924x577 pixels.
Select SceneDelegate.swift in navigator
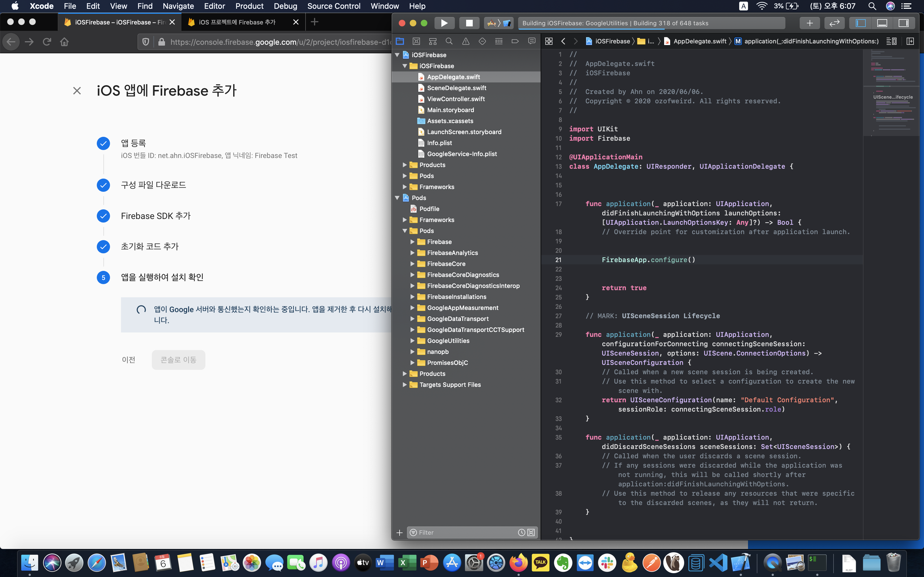tap(456, 88)
